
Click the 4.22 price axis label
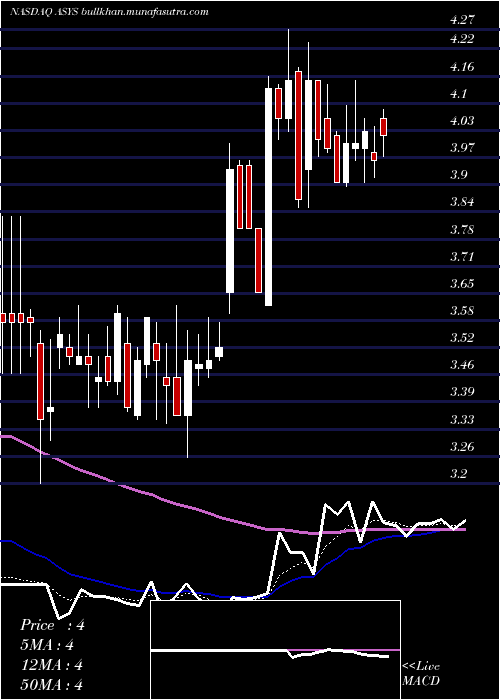[x=462, y=39]
